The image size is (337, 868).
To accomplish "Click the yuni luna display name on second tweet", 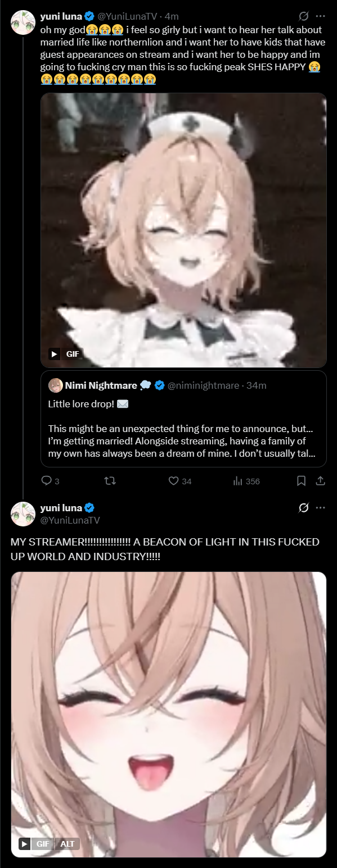I will (x=61, y=508).
